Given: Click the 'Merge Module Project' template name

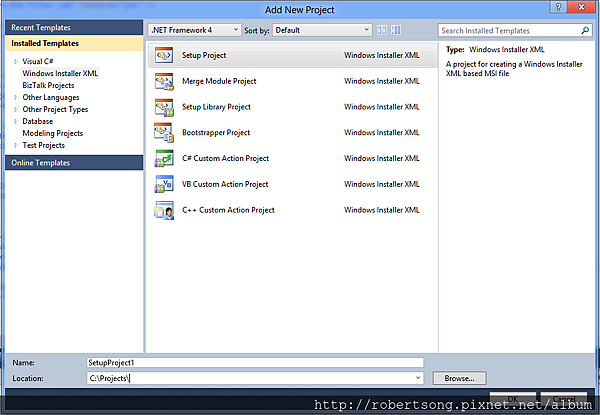Looking at the screenshot, I should 219,81.
